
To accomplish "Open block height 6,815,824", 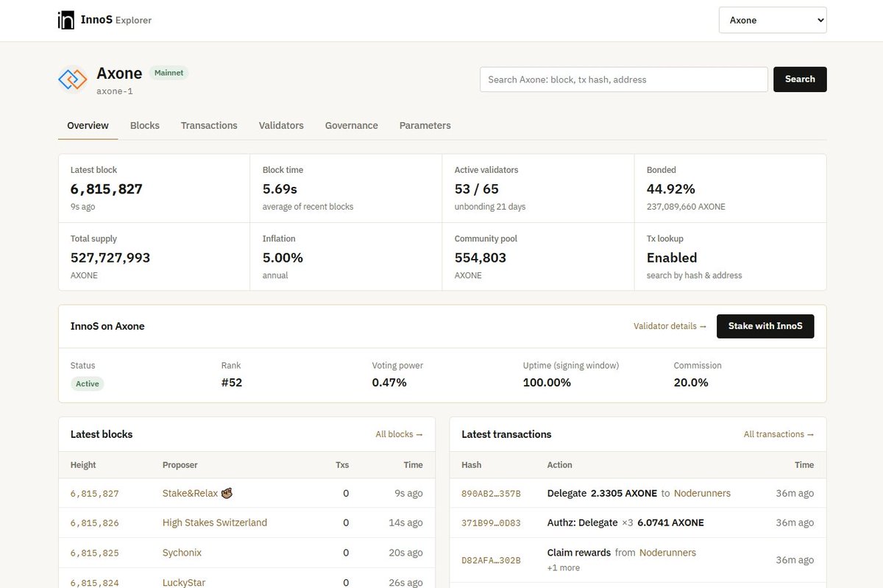I will pos(95,582).
